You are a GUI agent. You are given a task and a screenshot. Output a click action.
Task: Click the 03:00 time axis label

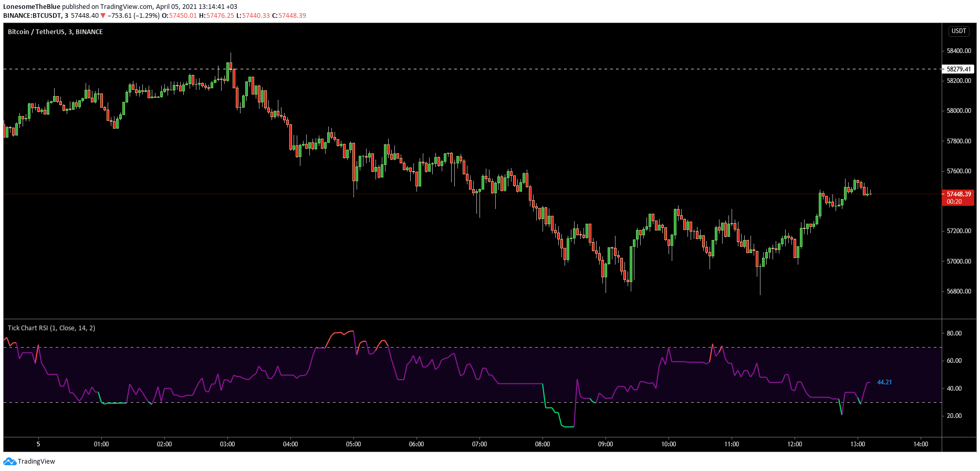pos(227,444)
